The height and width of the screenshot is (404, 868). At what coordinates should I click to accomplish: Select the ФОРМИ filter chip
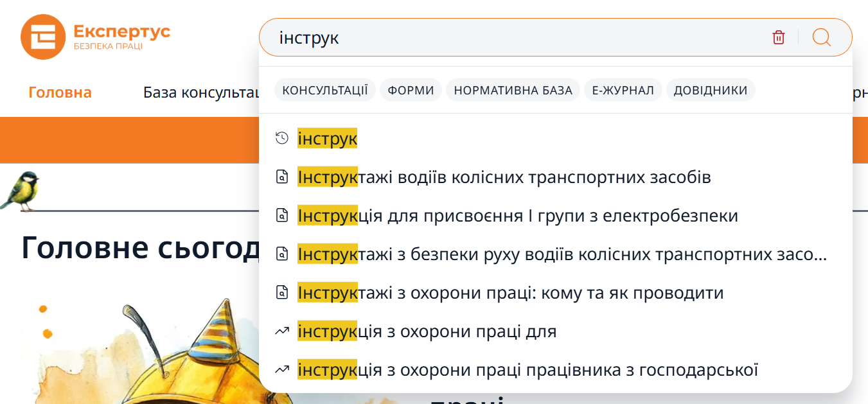click(x=411, y=91)
